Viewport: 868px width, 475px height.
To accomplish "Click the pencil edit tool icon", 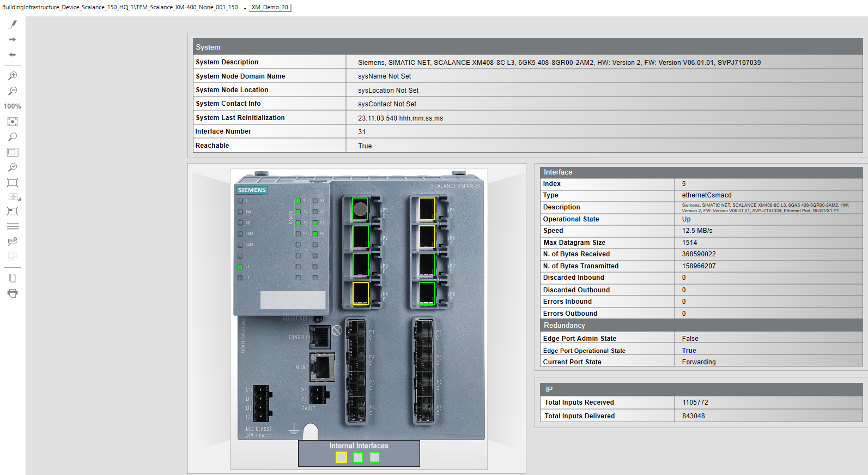I will coord(13,24).
